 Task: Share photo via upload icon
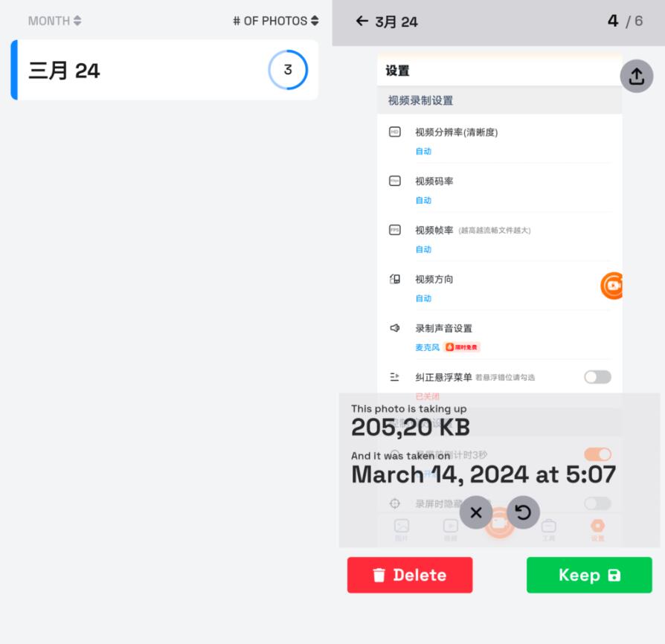point(637,77)
